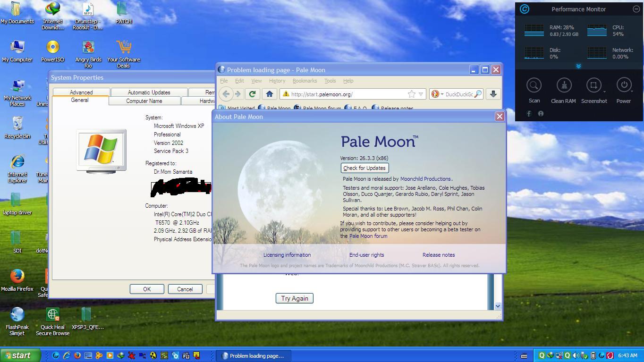The image size is (644, 362).
Task: Click the Pale Moon forward arrow button
Action: tap(237, 94)
